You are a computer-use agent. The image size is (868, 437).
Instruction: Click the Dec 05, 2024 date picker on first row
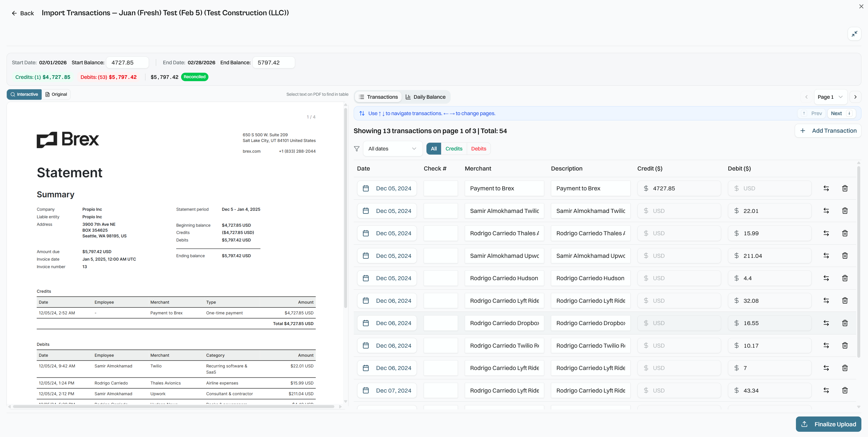387,188
